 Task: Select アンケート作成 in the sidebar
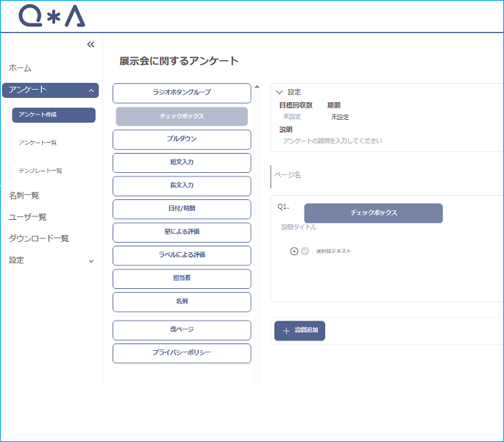[x=54, y=115]
